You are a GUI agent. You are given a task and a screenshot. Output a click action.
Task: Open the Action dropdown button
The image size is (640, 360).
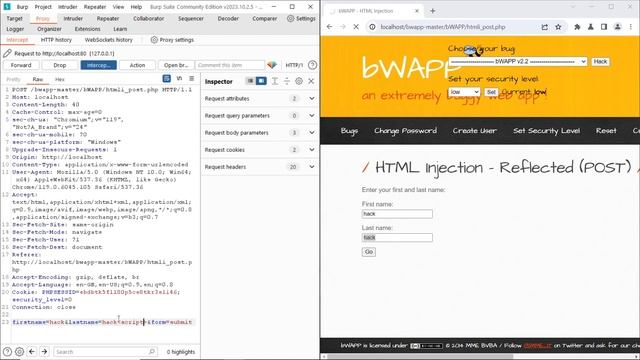point(137,65)
